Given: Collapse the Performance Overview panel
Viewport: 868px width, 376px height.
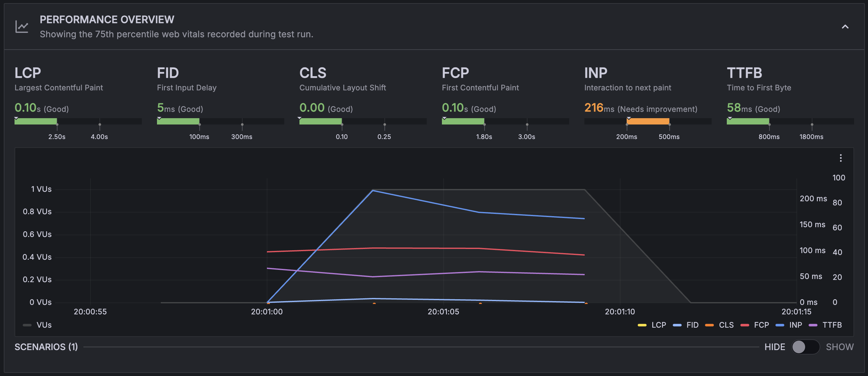Looking at the screenshot, I should [x=846, y=27].
